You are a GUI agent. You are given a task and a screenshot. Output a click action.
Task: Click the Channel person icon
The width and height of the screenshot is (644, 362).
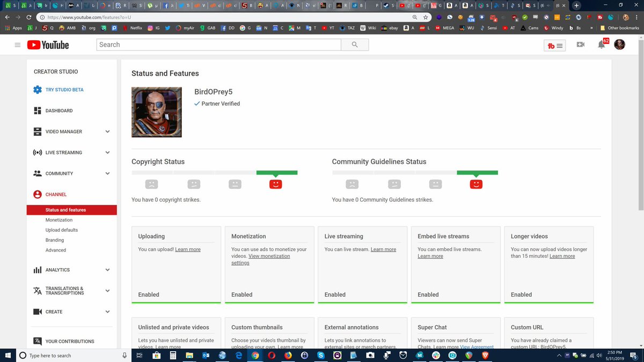pos(37,194)
